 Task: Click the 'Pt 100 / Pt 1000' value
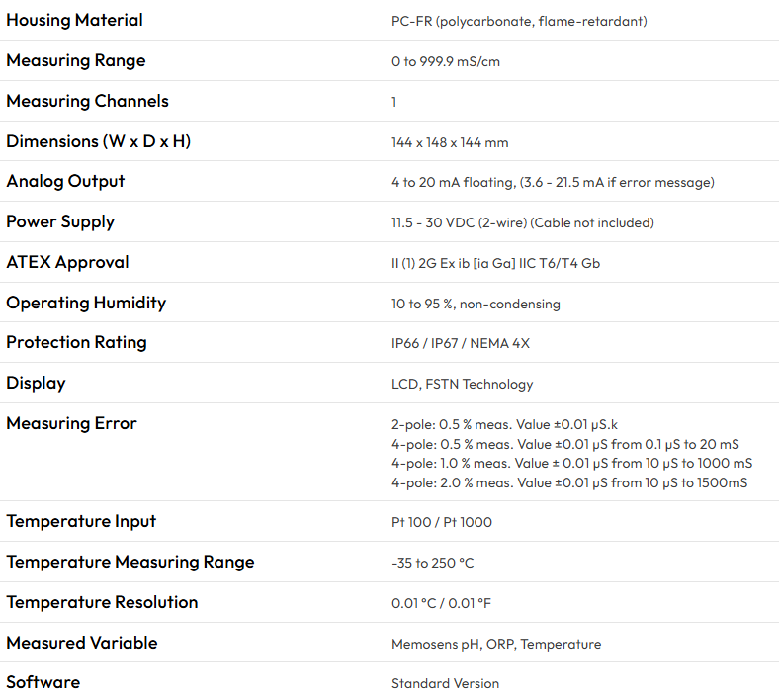tap(442, 522)
